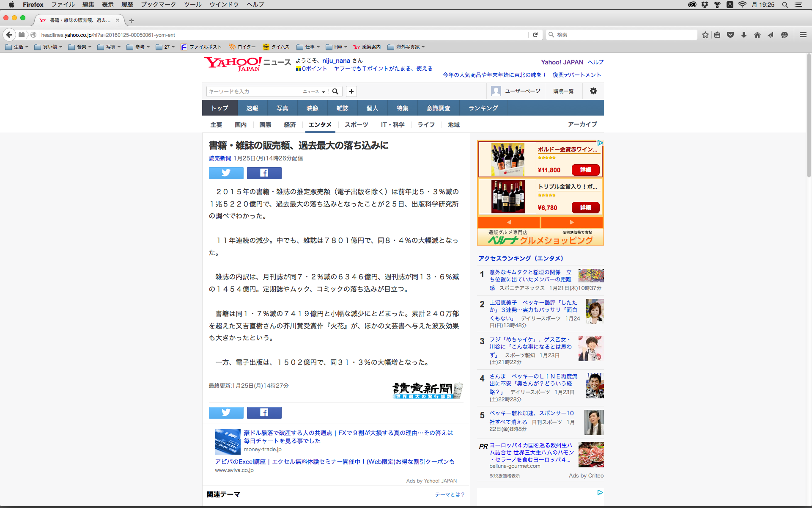Click the ad carousel next arrow

pos(571,222)
